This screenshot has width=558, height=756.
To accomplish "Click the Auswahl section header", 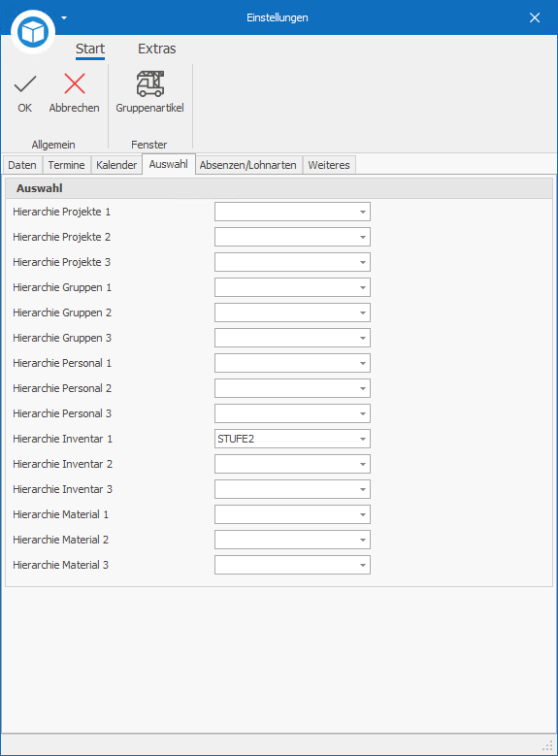I will point(279,188).
